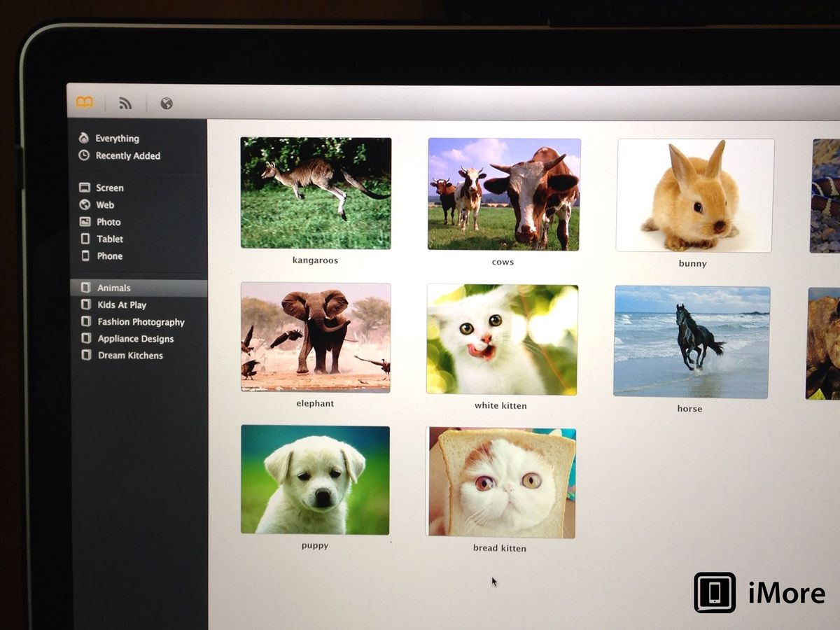Select the kangaroos thumbnail

click(x=315, y=192)
